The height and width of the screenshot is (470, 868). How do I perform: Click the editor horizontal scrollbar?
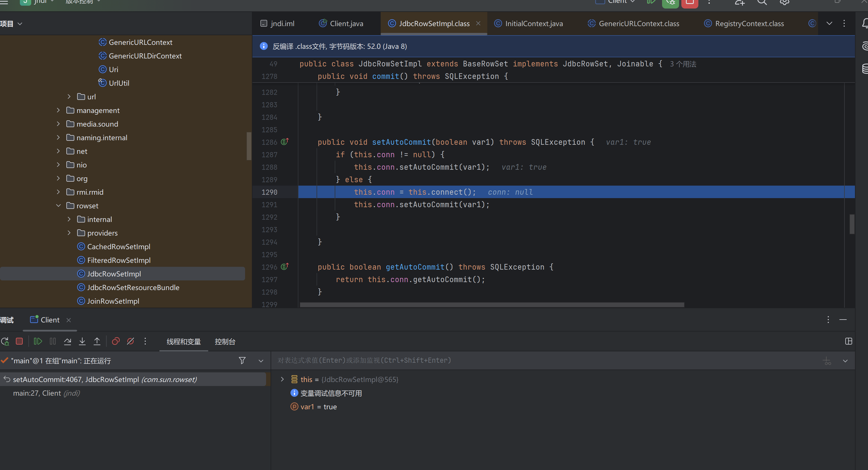[x=492, y=305]
